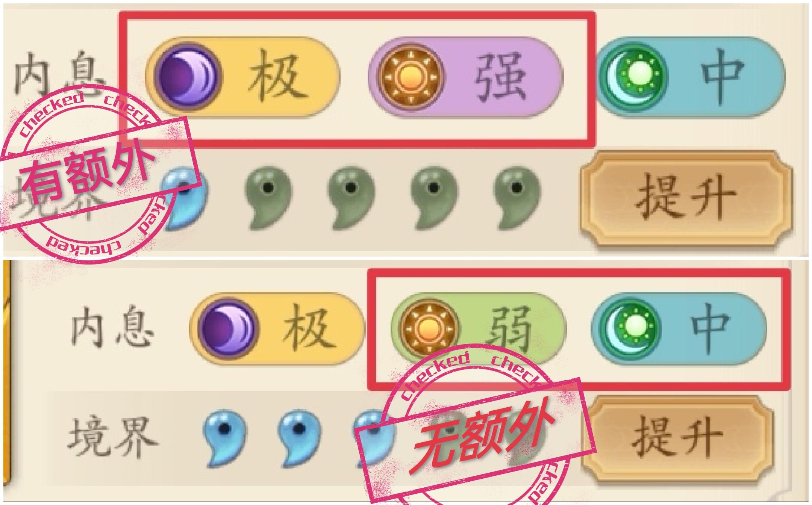
Task: Toggle the purple 强 pill
Action: pos(465,77)
